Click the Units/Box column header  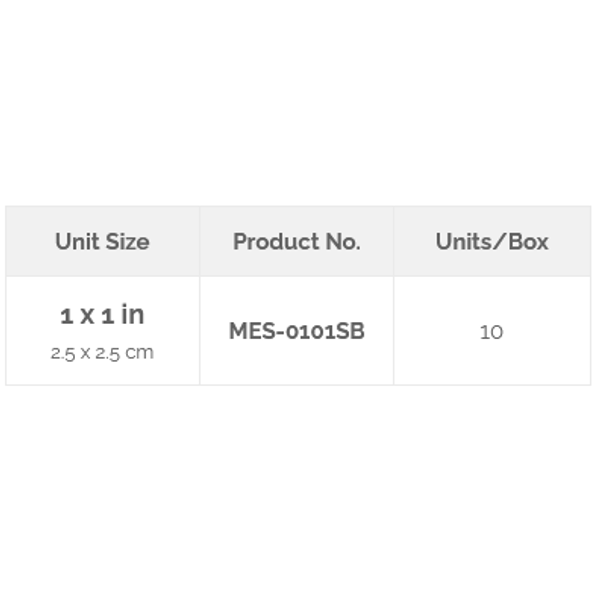tap(492, 241)
